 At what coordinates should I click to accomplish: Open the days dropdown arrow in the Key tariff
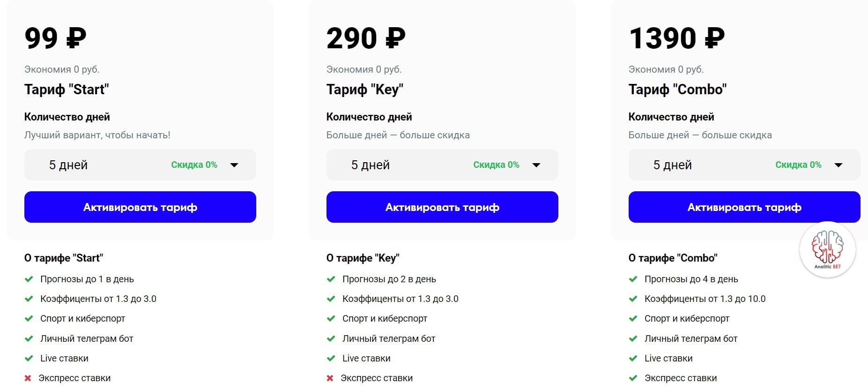point(536,165)
